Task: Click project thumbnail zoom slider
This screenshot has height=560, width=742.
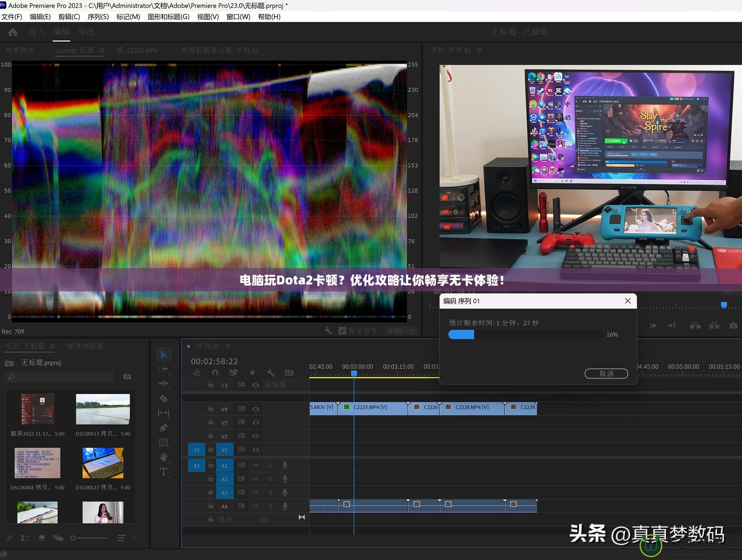Action: pyautogui.click(x=89, y=538)
